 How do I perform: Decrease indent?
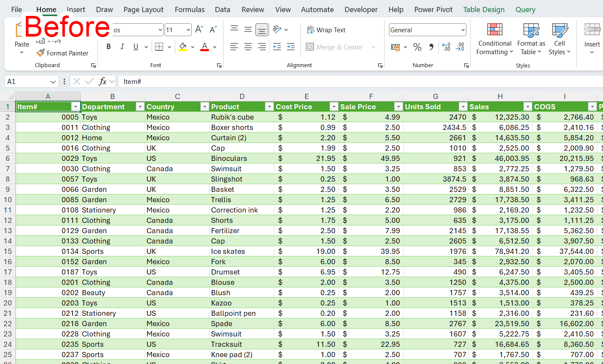[277, 47]
